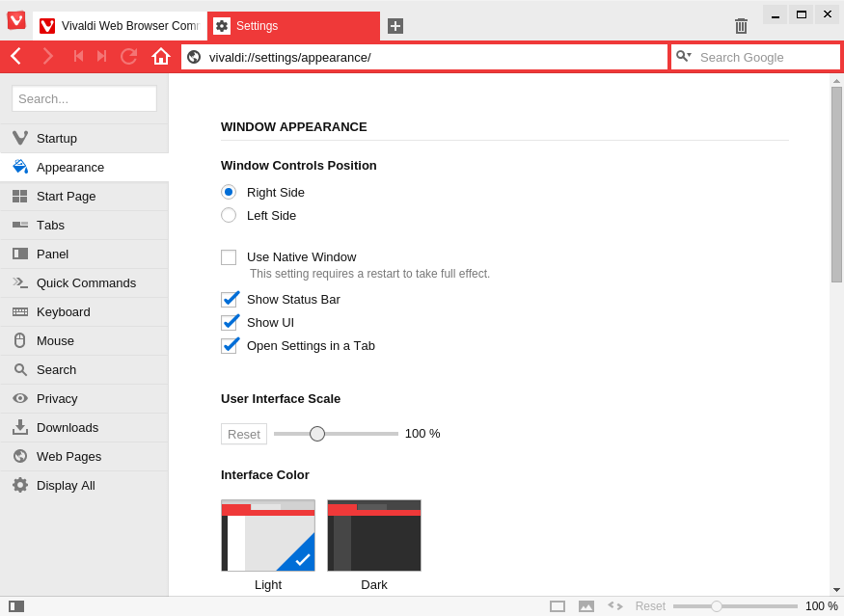
Task: Click the status bar zoom slider
Action: coord(735,606)
